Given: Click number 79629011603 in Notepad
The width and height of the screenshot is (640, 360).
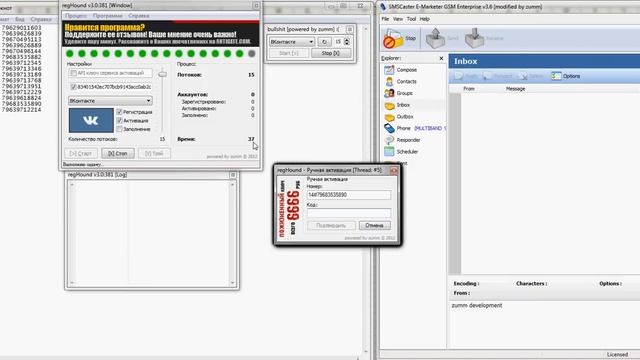Looking at the screenshot, I should coord(22,28).
